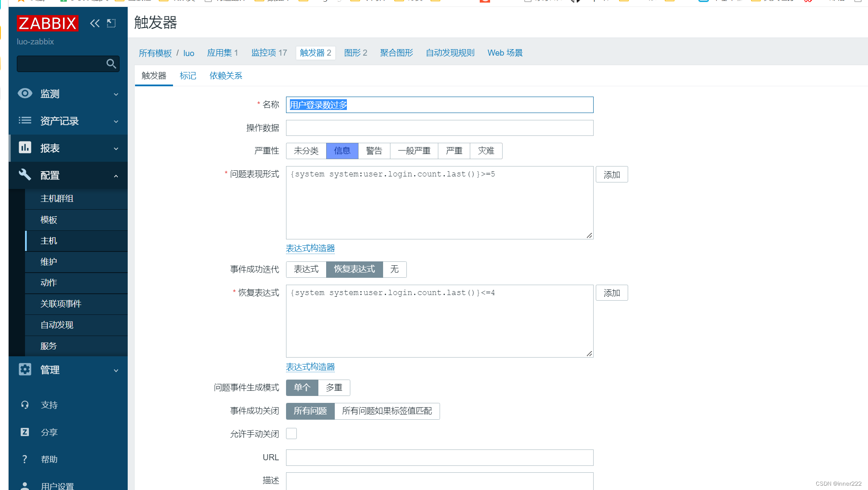Click the ZABBIX logo
This screenshot has height=490, width=868.
(47, 23)
